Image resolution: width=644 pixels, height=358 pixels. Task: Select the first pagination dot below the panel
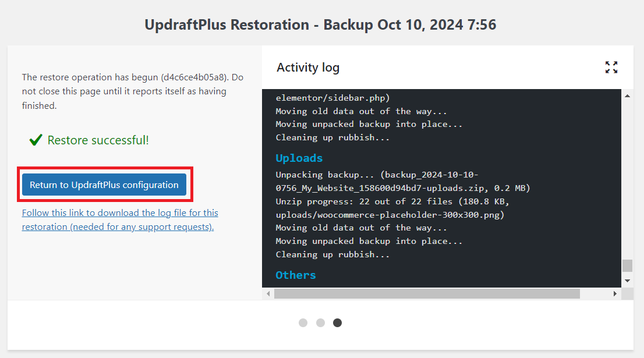pyautogui.click(x=303, y=322)
